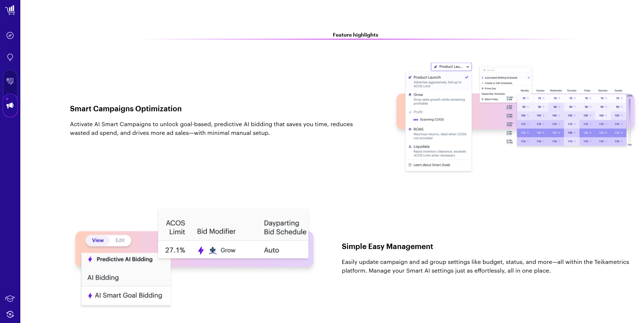The height and width of the screenshot is (323, 644).
Task: Open the Product Lau... goal dropdown
Action: coord(451,67)
